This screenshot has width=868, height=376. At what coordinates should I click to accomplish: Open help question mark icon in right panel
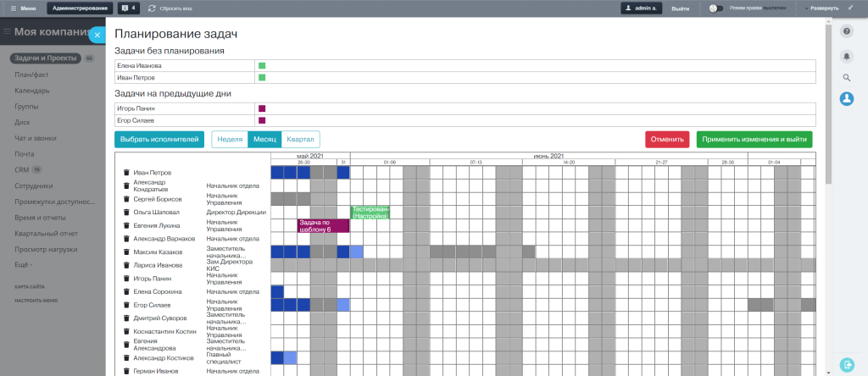pyautogui.click(x=847, y=31)
